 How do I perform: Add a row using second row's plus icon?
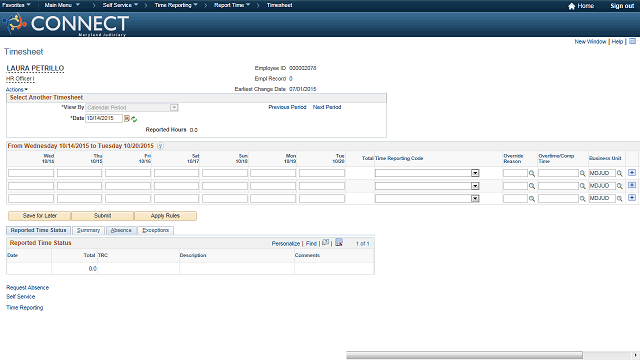(632, 185)
